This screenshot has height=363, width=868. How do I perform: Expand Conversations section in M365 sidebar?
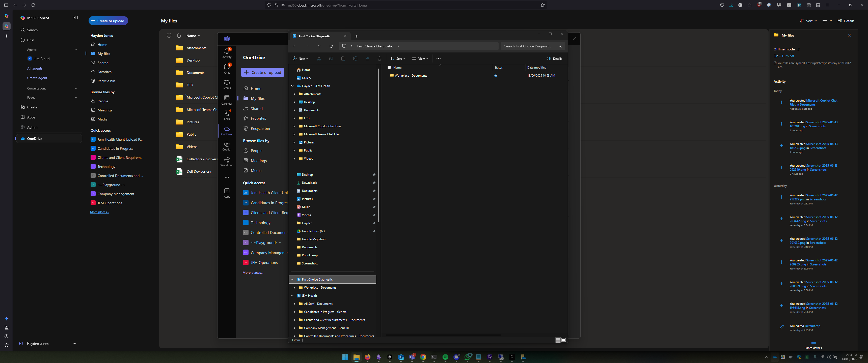click(76, 88)
